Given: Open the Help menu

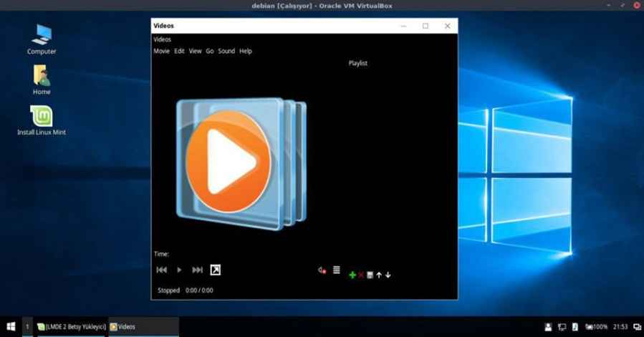Looking at the screenshot, I should [x=246, y=51].
